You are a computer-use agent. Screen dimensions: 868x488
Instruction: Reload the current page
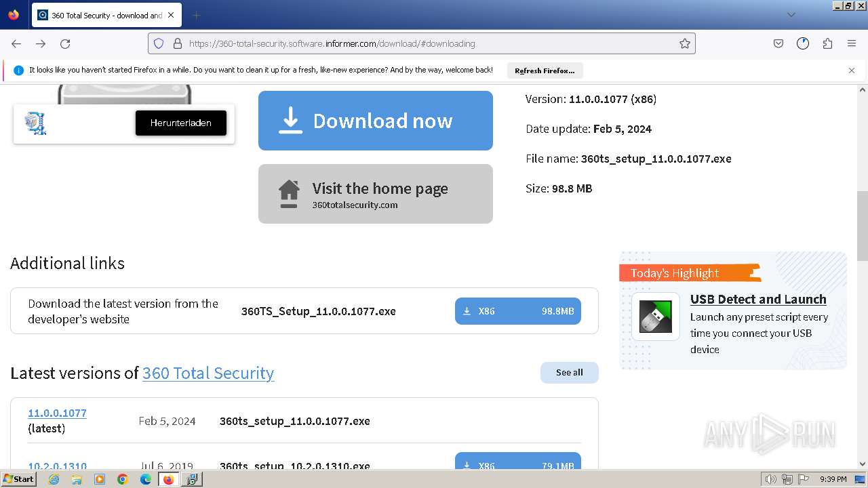(x=65, y=43)
